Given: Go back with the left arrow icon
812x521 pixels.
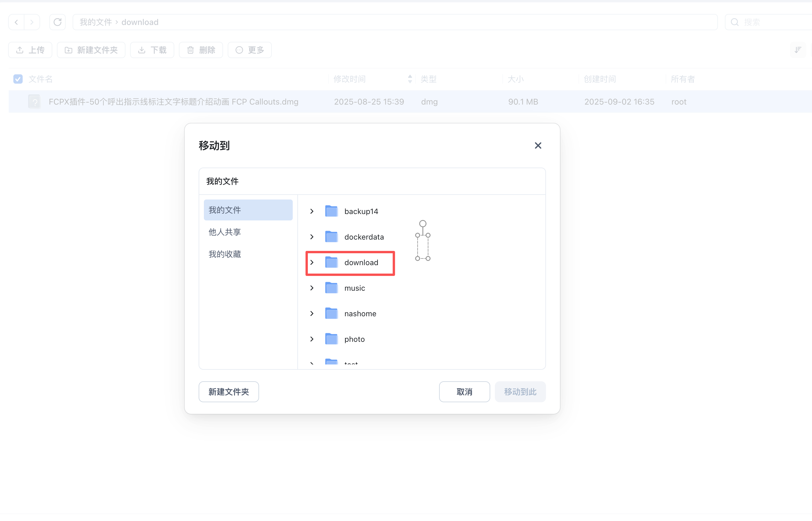Looking at the screenshot, I should [x=16, y=22].
